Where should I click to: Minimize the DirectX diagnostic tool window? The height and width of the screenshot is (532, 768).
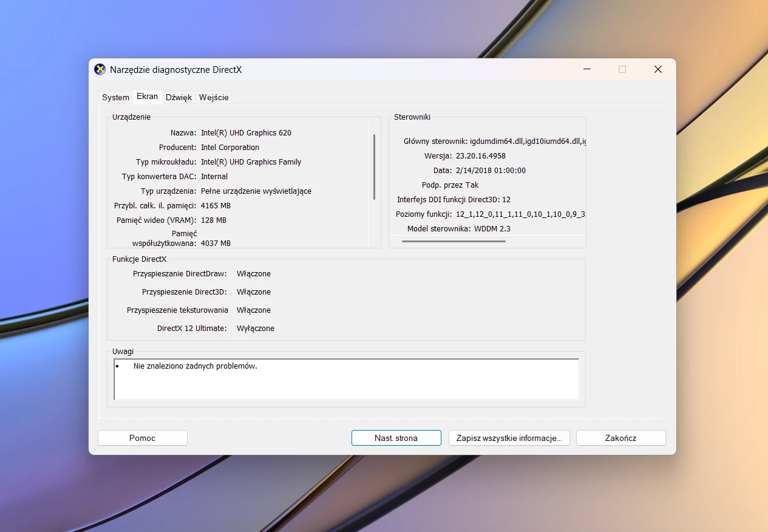pos(586,69)
